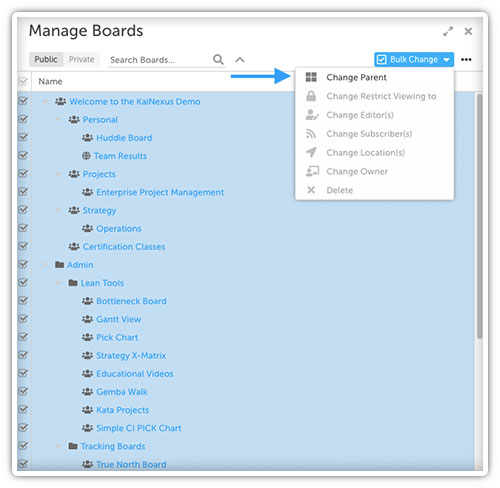
Task: Click the Admin folder icon
Action: pyautogui.click(x=60, y=265)
